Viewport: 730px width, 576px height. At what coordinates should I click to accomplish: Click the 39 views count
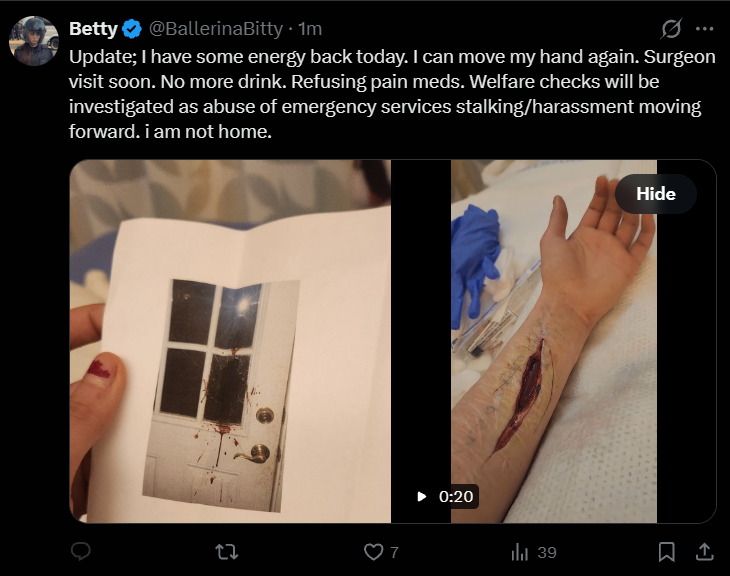[x=547, y=552]
